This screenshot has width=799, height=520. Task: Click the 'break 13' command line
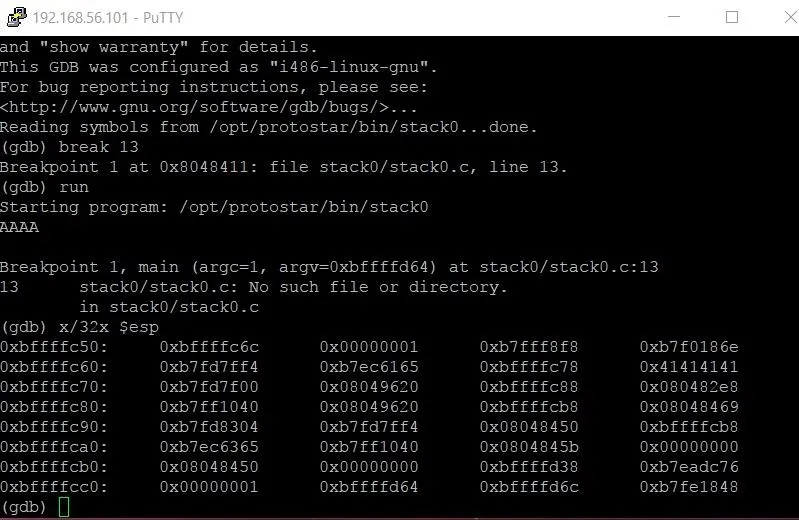coord(69,147)
